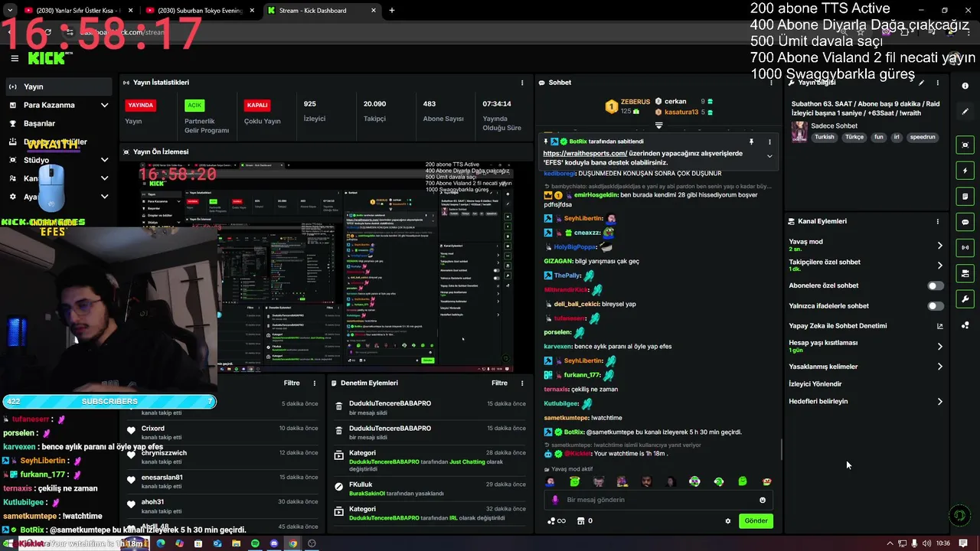This screenshot has height=551, width=980.
Task: Expand Yavaş mod settings
Action: (x=939, y=246)
